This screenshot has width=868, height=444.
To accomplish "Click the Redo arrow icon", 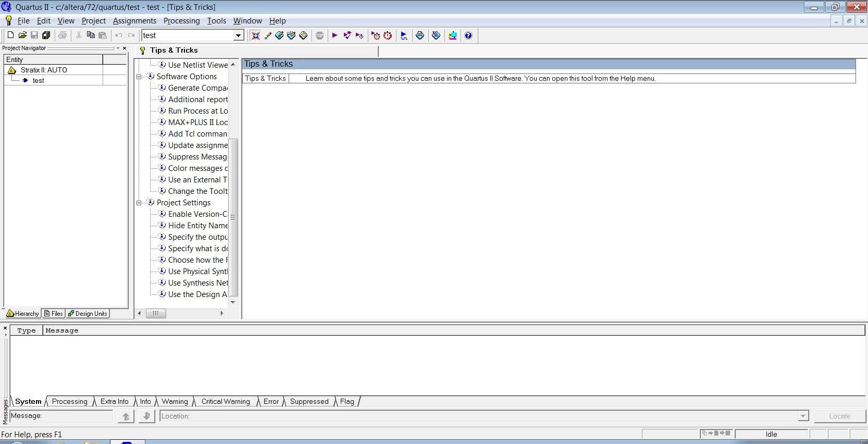I will pyautogui.click(x=131, y=35).
